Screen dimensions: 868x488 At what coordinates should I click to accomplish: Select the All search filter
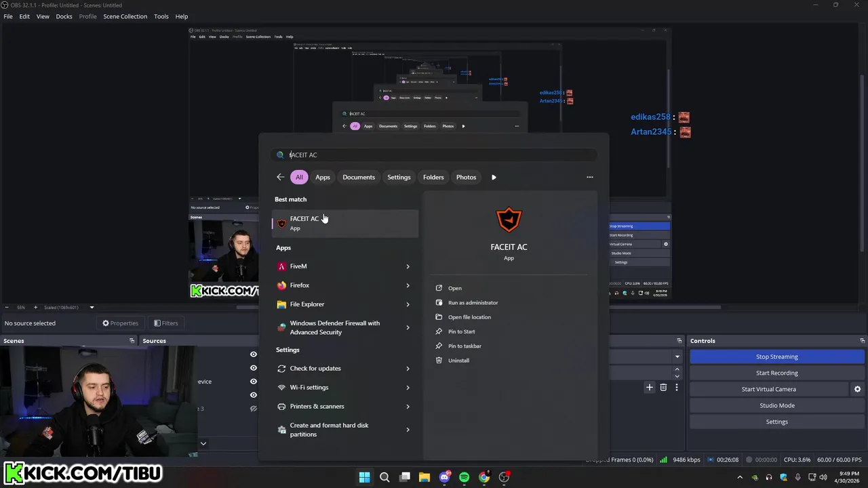(299, 177)
